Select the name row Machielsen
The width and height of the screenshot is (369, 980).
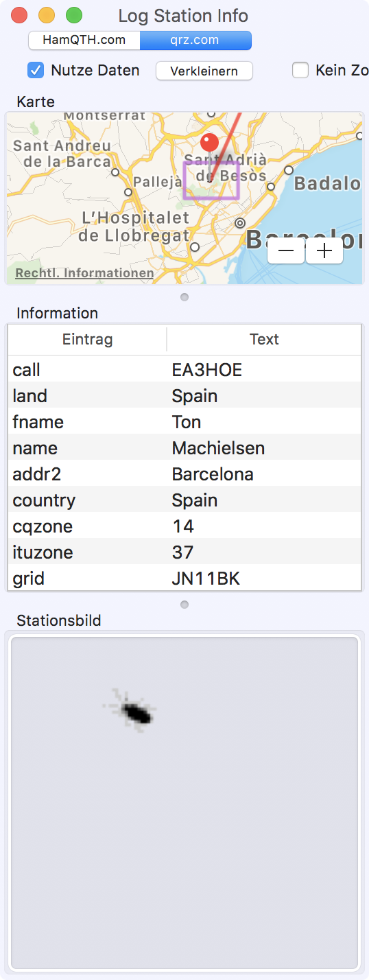(184, 448)
